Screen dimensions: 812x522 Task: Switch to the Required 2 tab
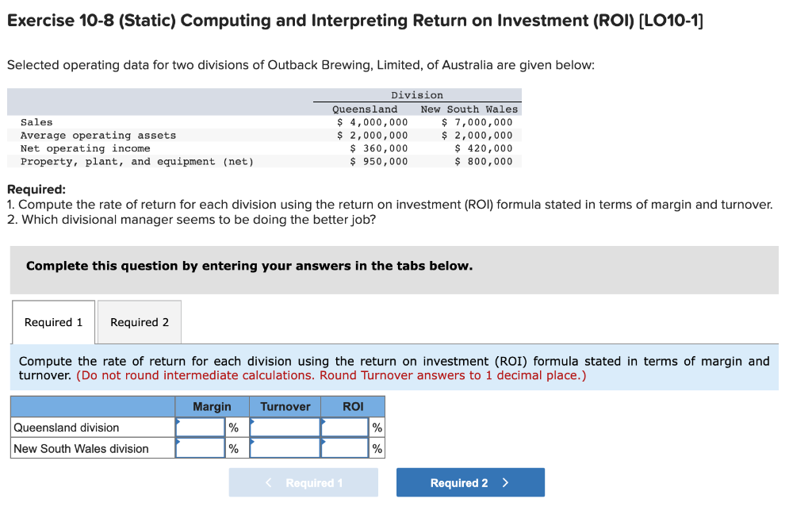(140, 322)
